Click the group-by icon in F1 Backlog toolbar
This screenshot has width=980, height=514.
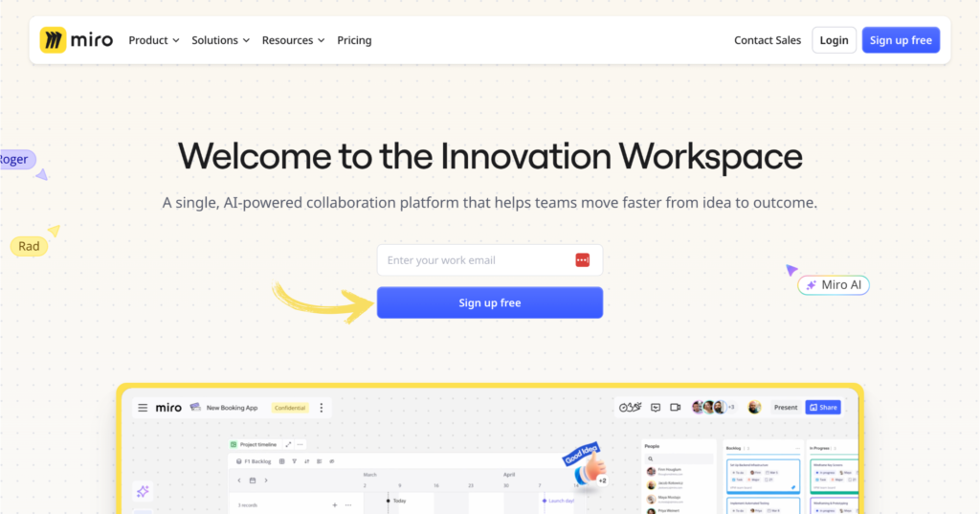coord(320,461)
